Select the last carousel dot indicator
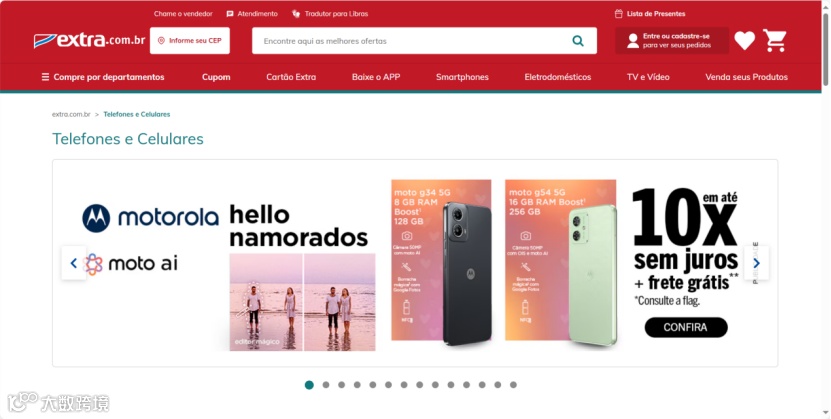The height and width of the screenshot is (419, 831). 513,385
